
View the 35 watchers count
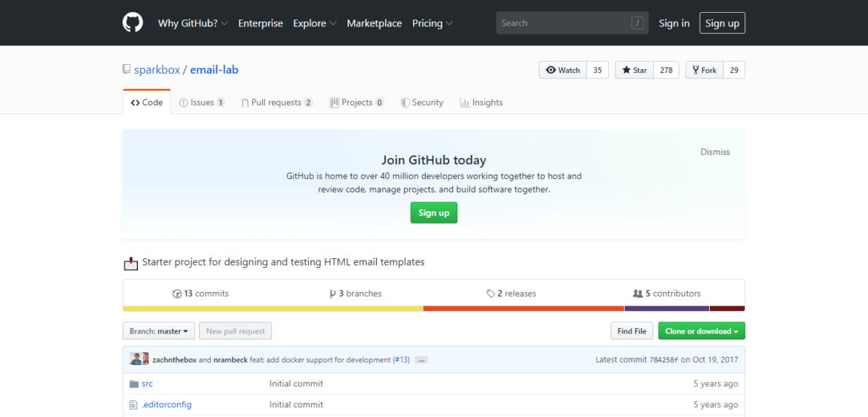(x=598, y=70)
